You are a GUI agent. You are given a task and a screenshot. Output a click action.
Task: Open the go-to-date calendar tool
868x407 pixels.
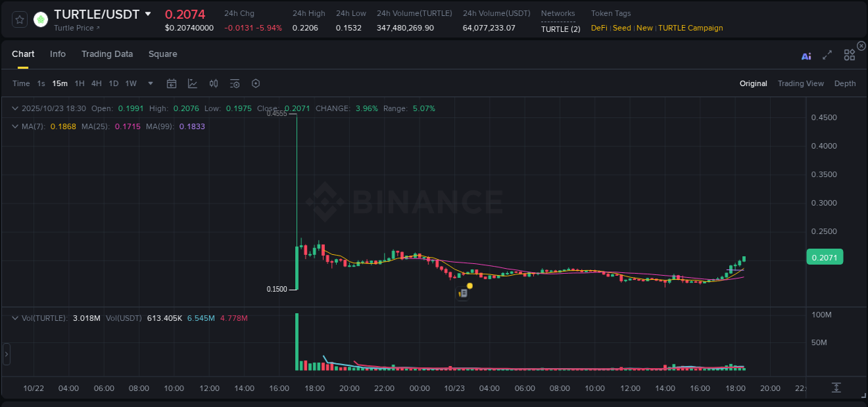tap(172, 83)
